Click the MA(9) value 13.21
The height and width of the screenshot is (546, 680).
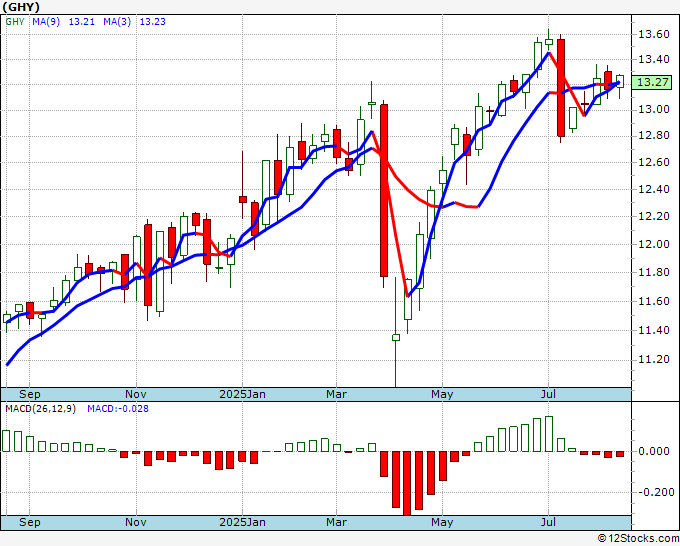pyautogui.click(x=82, y=22)
